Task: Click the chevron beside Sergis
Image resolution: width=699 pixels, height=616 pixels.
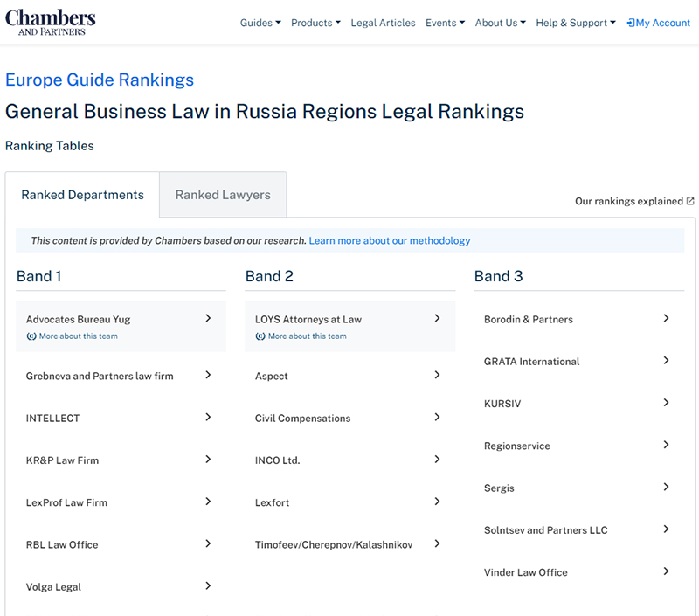Action: [666, 487]
